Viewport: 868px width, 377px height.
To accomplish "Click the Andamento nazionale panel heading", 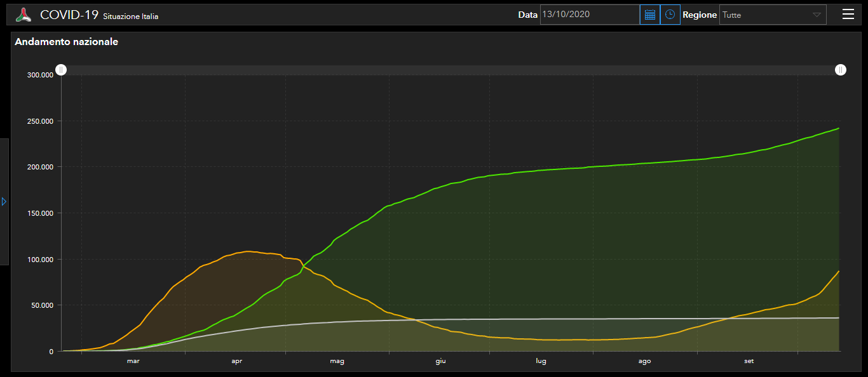I will 67,42.
